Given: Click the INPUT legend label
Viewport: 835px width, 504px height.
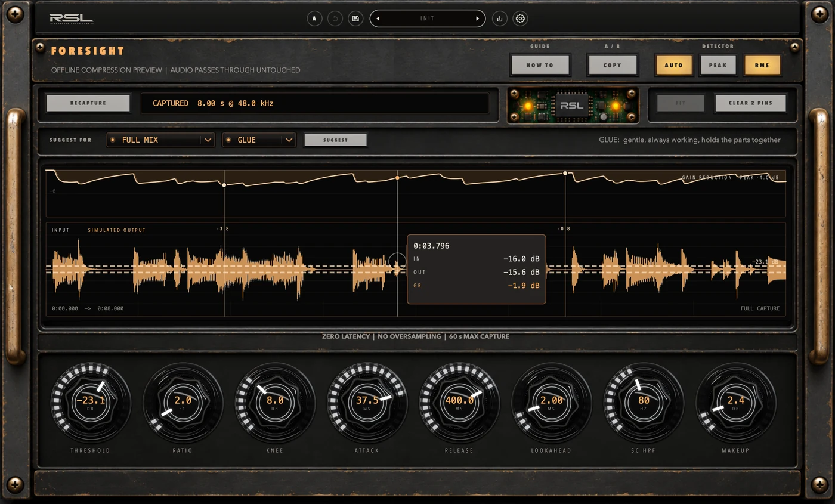Looking at the screenshot, I should [x=60, y=230].
